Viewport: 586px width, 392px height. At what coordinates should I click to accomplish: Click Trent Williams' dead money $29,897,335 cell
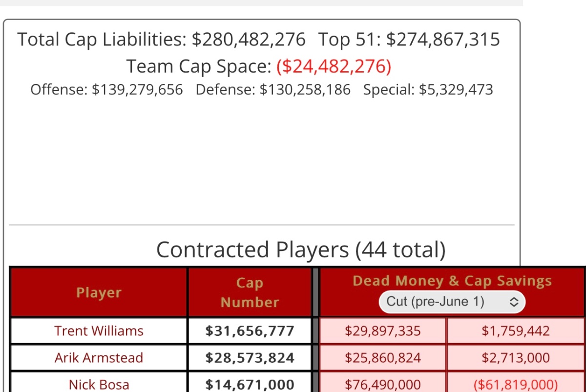click(382, 331)
